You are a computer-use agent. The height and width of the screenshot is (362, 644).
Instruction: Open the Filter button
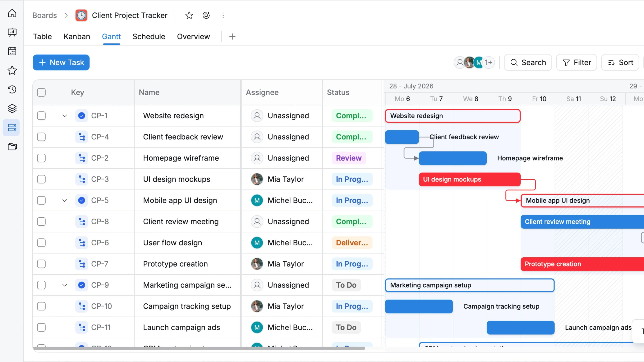(x=577, y=62)
